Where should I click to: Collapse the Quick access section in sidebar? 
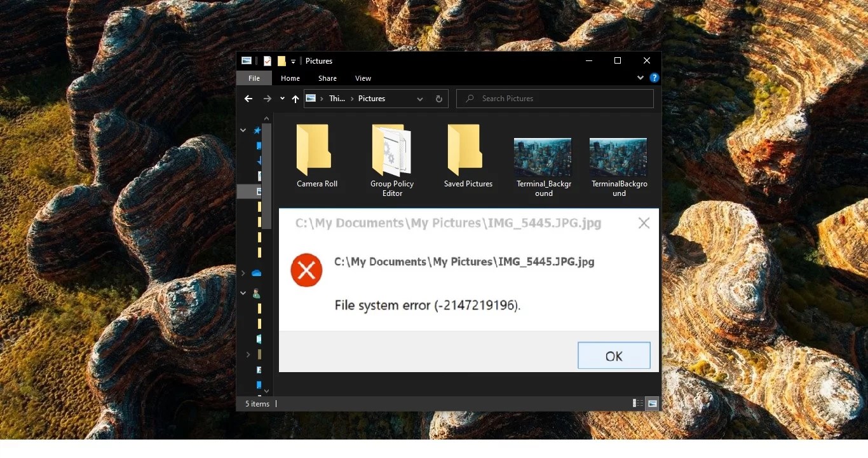[x=243, y=130]
